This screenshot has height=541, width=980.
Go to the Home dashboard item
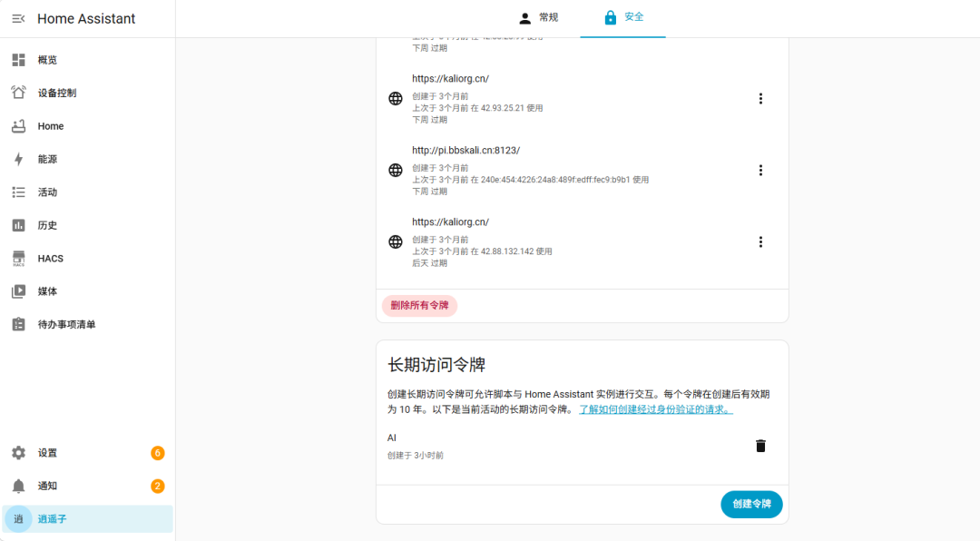(87, 126)
